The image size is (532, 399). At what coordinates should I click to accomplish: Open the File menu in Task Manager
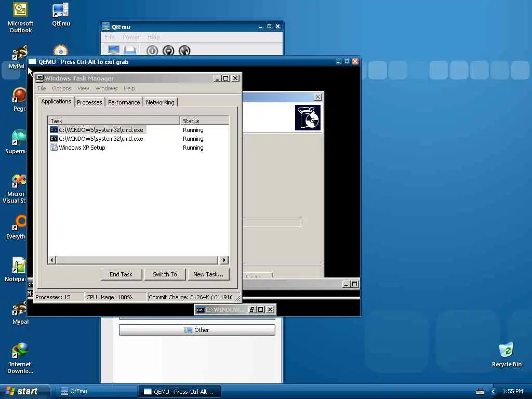[42, 88]
